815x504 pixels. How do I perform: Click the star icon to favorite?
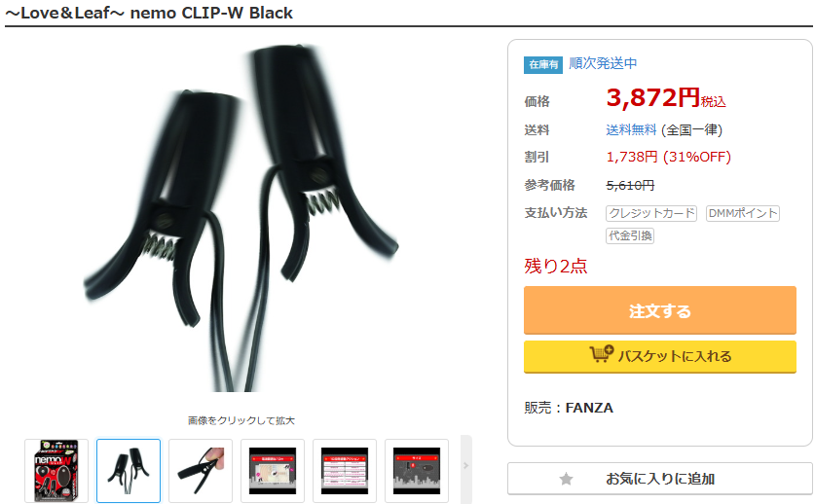[566, 479]
